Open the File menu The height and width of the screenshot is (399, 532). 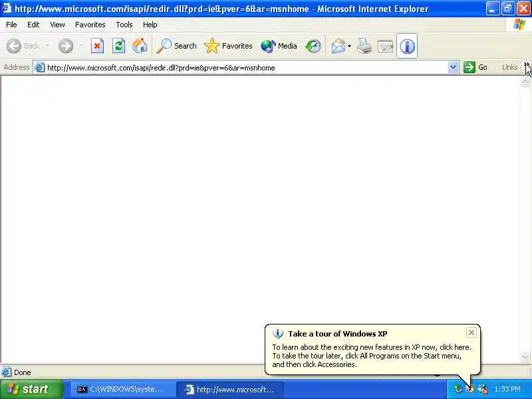click(x=11, y=25)
